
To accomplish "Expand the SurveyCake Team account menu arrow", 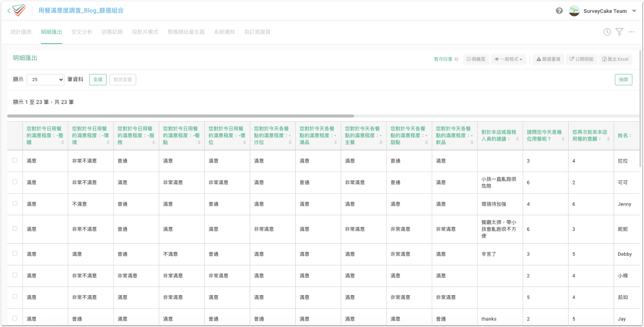I will pos(634,11).
